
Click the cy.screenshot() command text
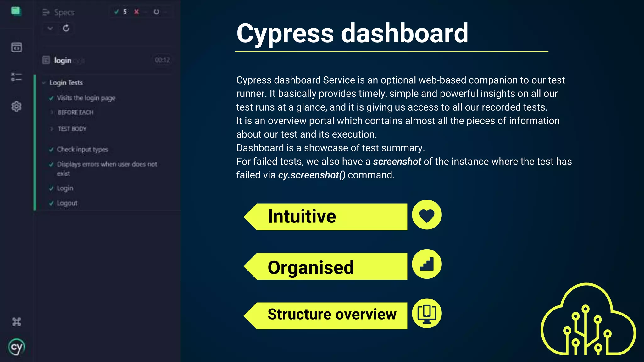click(312, 175)
